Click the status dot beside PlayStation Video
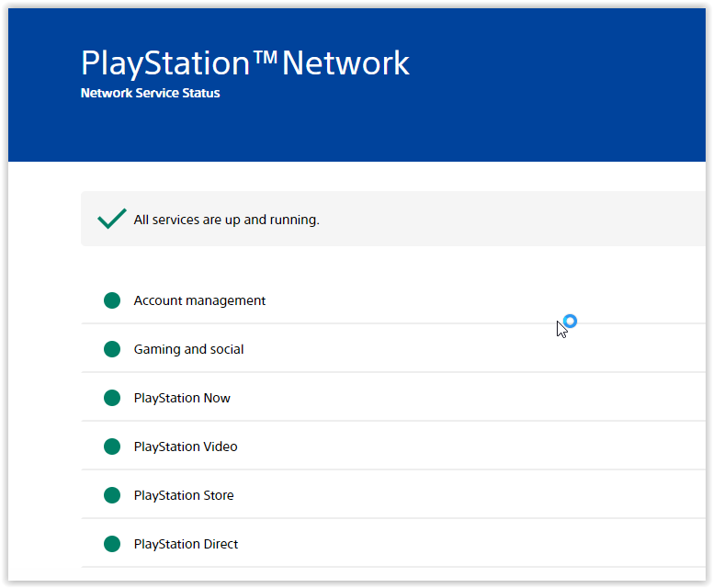The width and height of the screenshot is (713, 588). coord(112,447)
